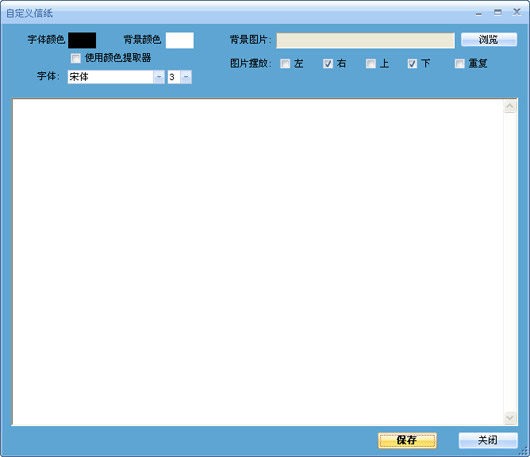Save the custom stationery with 保存

(407, 440)
